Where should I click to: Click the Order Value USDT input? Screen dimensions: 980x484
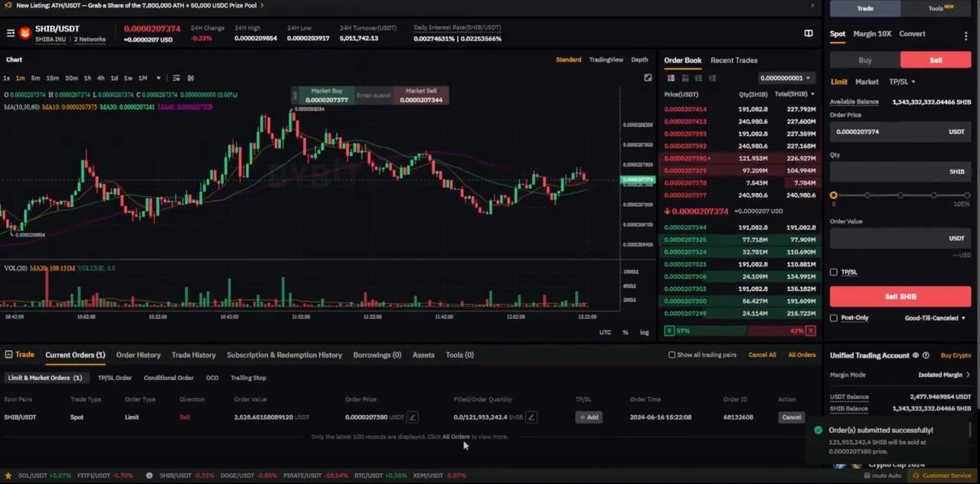[900, 238]
